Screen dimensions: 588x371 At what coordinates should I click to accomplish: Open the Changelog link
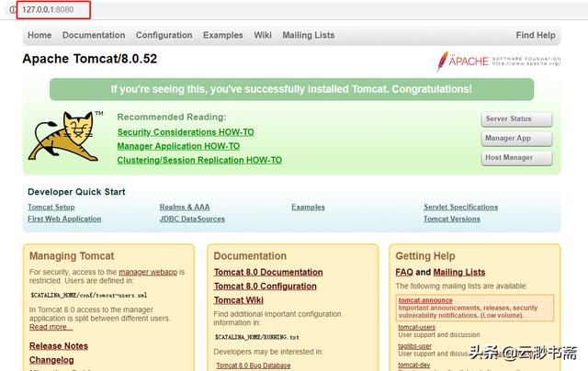tap(51, 360)
